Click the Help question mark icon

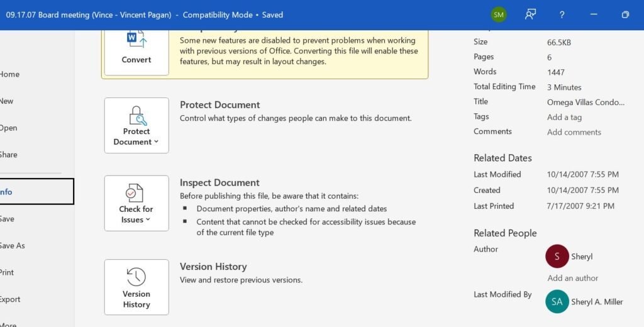pyautogui.click(x=562, y=14)
